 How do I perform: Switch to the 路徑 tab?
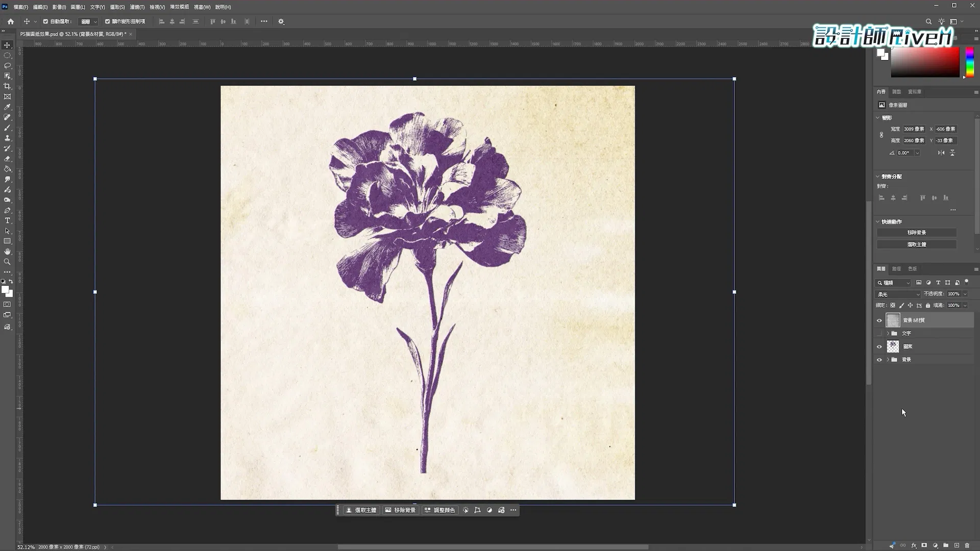(897, 269)
